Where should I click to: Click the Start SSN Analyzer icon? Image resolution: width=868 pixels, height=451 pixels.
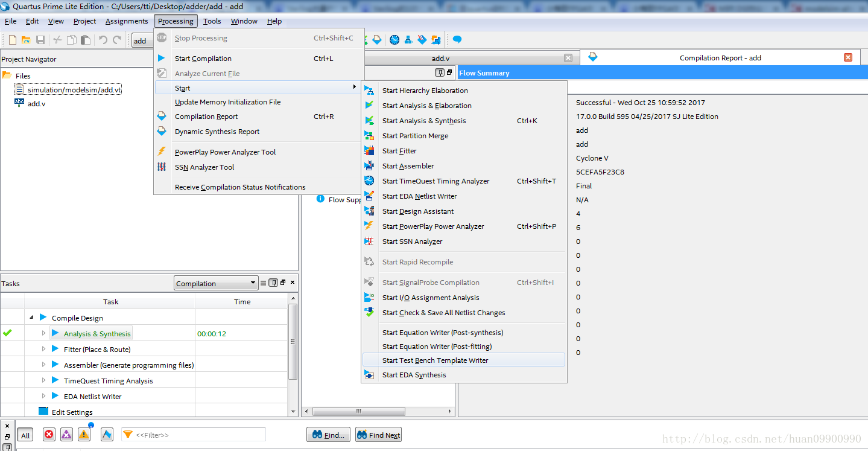(369, 241)
